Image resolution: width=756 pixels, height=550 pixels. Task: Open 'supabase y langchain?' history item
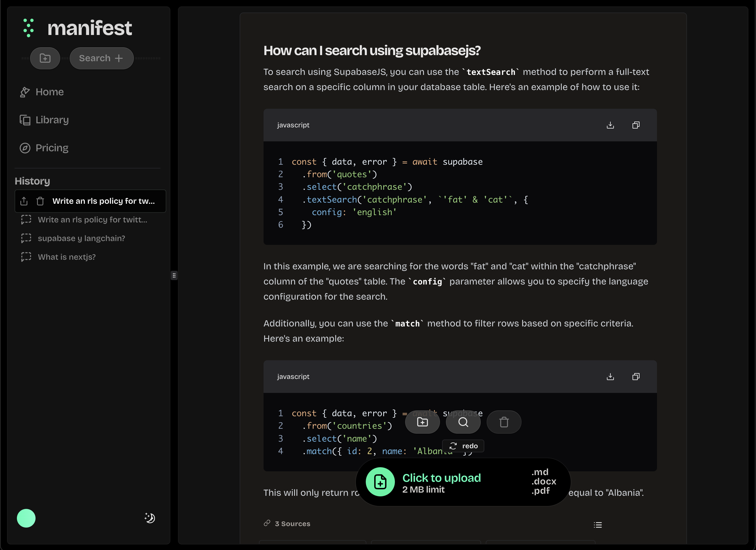(81, 238)
